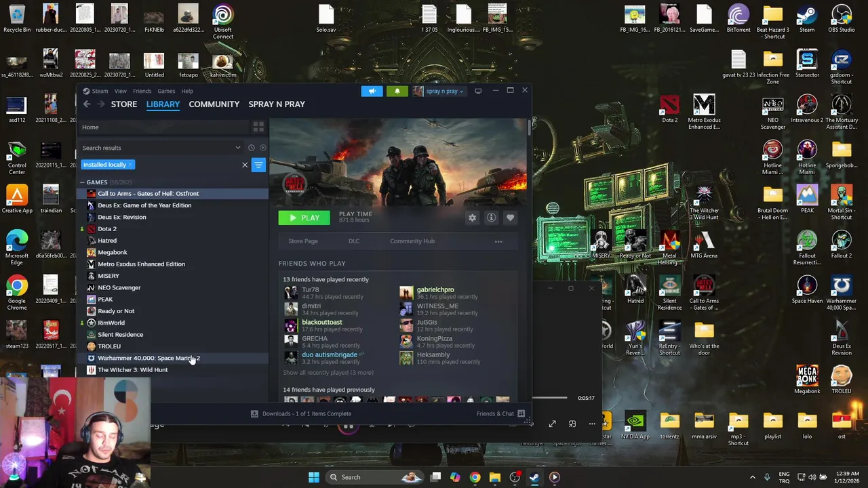The height and width of the screenshot is (488, 868).
Task: Collapse the GAMES category
Action: click(82, 182)
